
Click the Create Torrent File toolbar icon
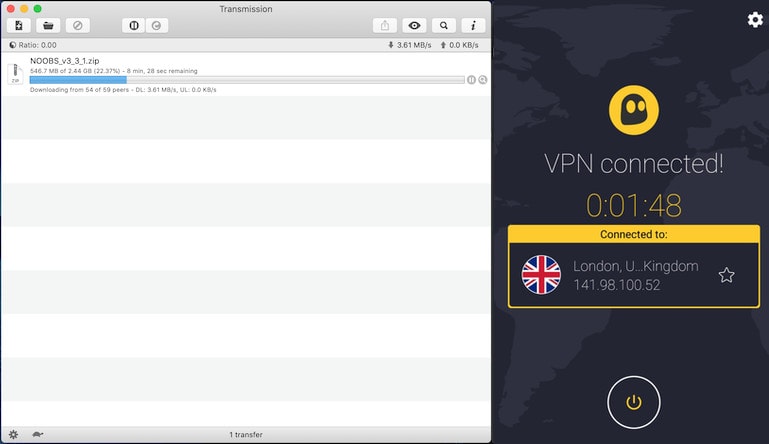18,26
